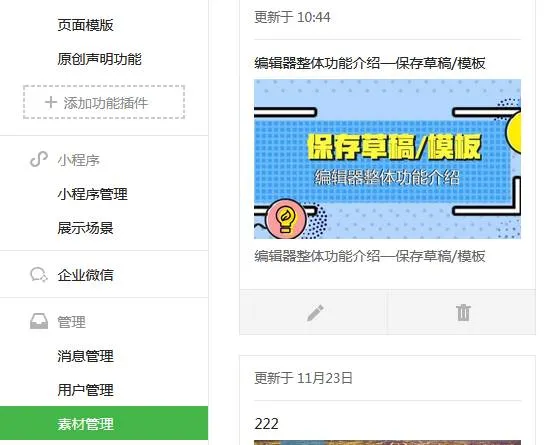Open 消息管理 in sidebar
The width and height of the screenshot is (548, 445).
coord(86,356)
